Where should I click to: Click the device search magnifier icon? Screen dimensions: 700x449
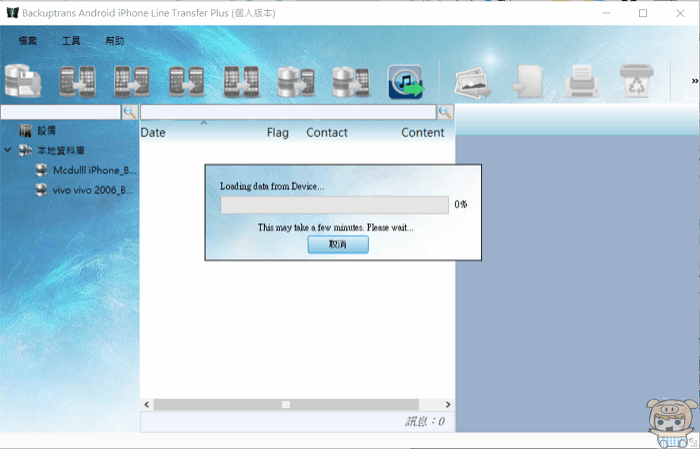(130, 112)
